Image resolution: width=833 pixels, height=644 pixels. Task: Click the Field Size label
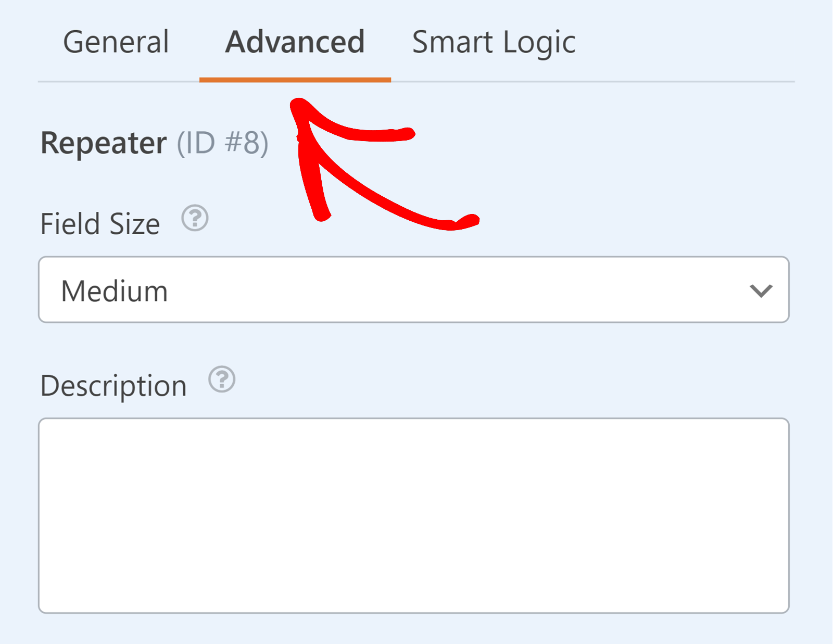click(x=100, y=224)
